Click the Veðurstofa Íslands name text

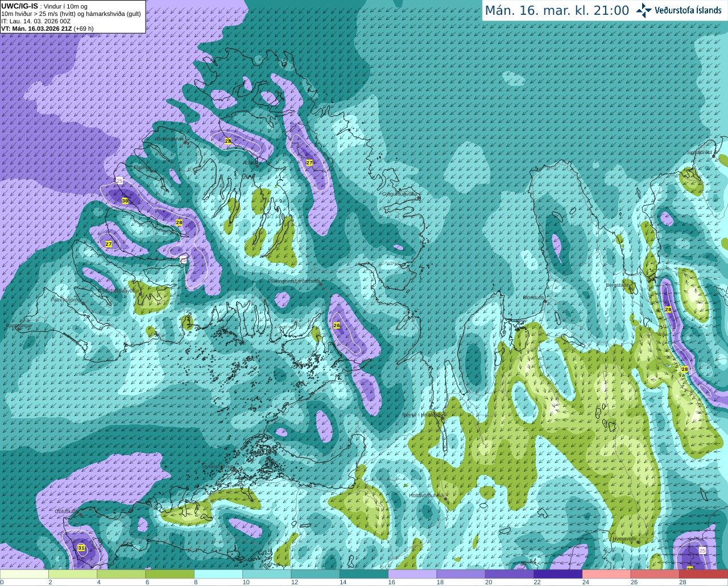click(688, 10)
